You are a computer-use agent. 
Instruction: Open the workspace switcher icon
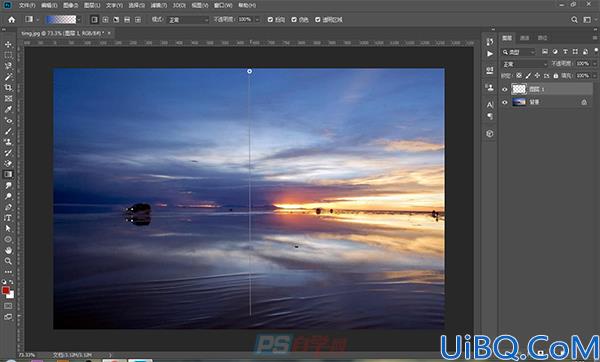[587, 20]
